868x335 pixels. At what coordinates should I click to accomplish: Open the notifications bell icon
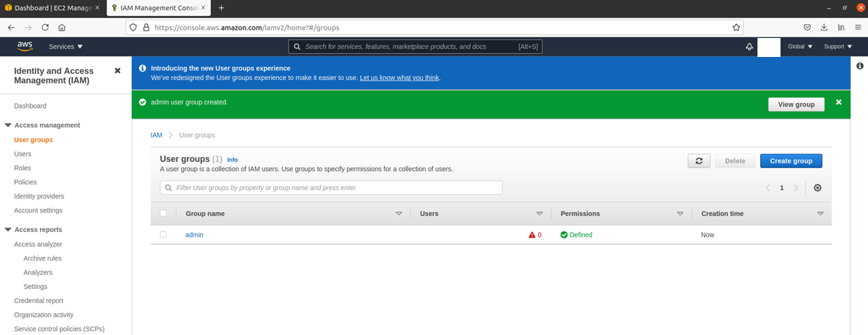click(749, 47)
